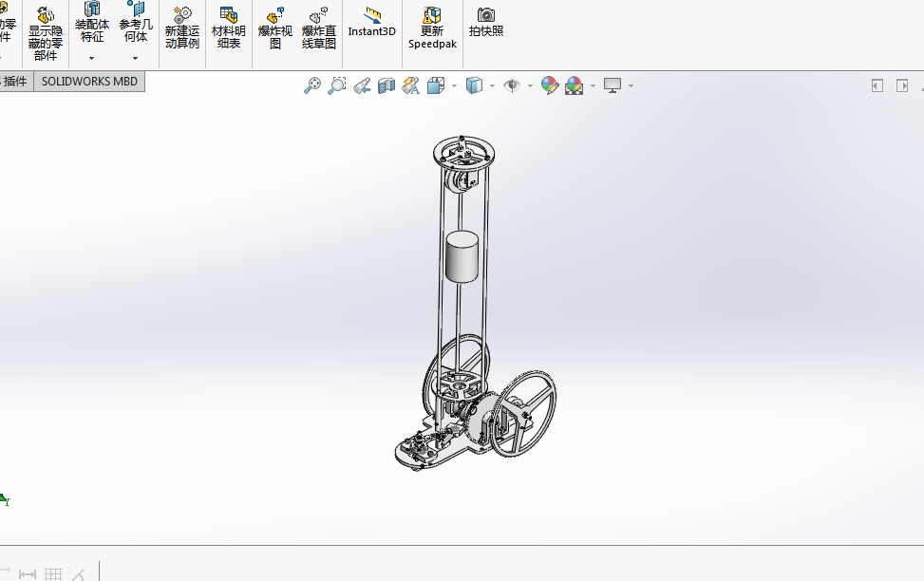Click Update Speedpak (更新 Speedpak)
The width and height of the screenshot is (924, 581).
pyautogui.click(x=432, y=28)
